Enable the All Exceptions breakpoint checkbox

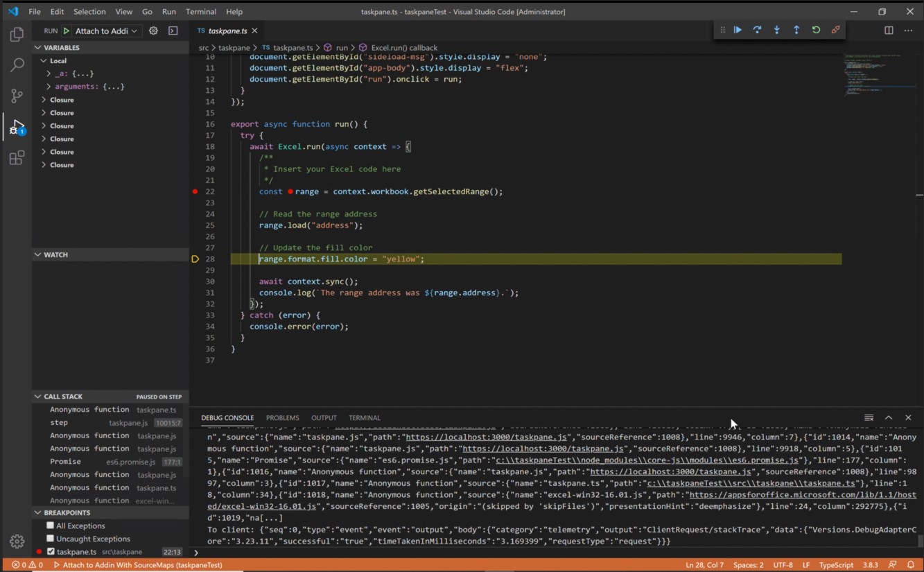coord(50,526)
